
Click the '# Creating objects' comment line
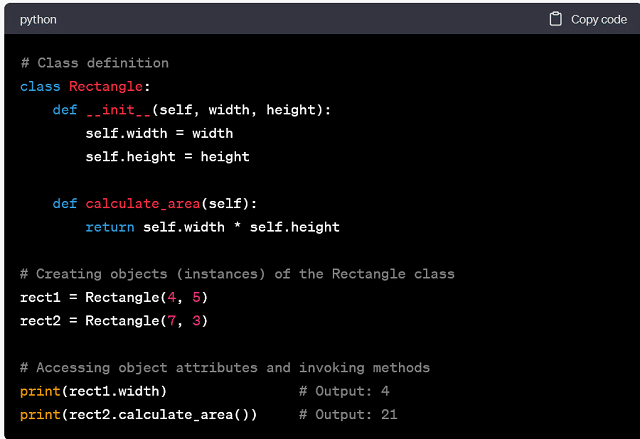237,274
